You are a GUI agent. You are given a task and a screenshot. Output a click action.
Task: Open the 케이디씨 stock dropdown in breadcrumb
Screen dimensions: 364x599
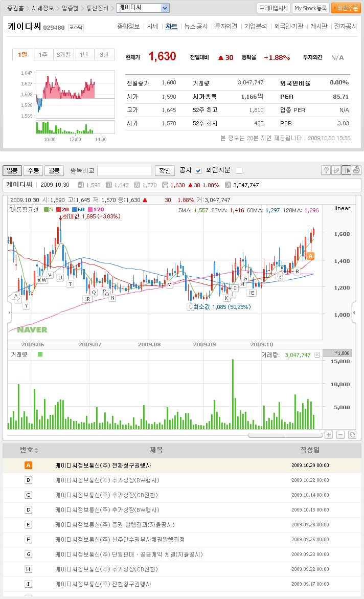(143, 8)
